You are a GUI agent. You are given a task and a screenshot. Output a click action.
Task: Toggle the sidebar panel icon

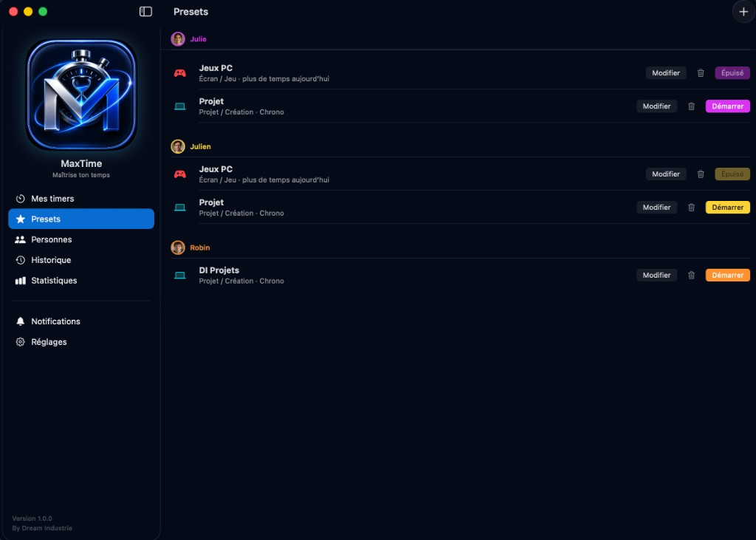coord(145,12)
